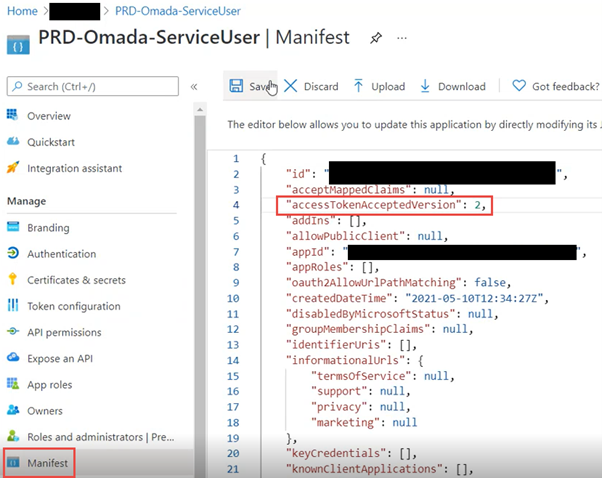Viewport: 602px width, 478px height.
Task: Click the sidebar vertical scrollbar track
Action: click(200, 296)
